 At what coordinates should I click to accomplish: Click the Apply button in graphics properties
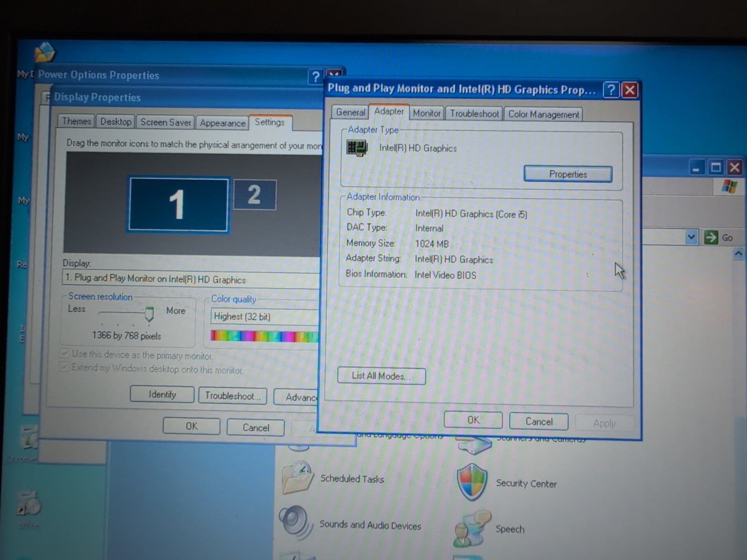pyautogui.click(x=605, y=423)
